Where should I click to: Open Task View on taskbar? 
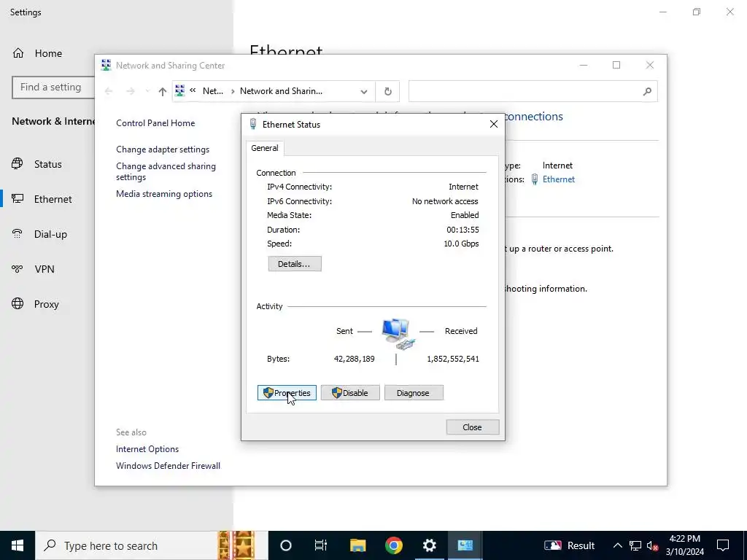point(321,545)
